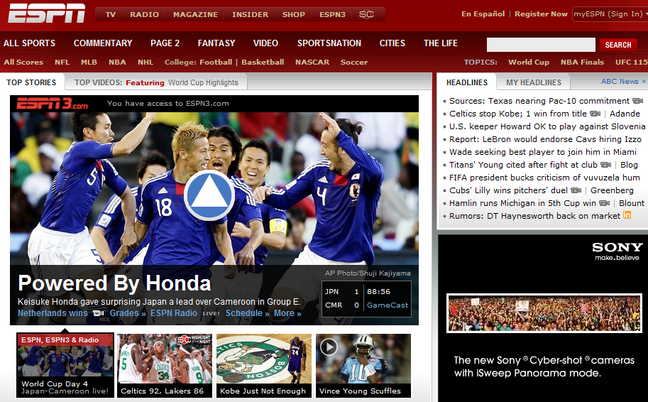Open the SHOP menu item
Viewport: 648px width, 402px height.
click(293, 14)
